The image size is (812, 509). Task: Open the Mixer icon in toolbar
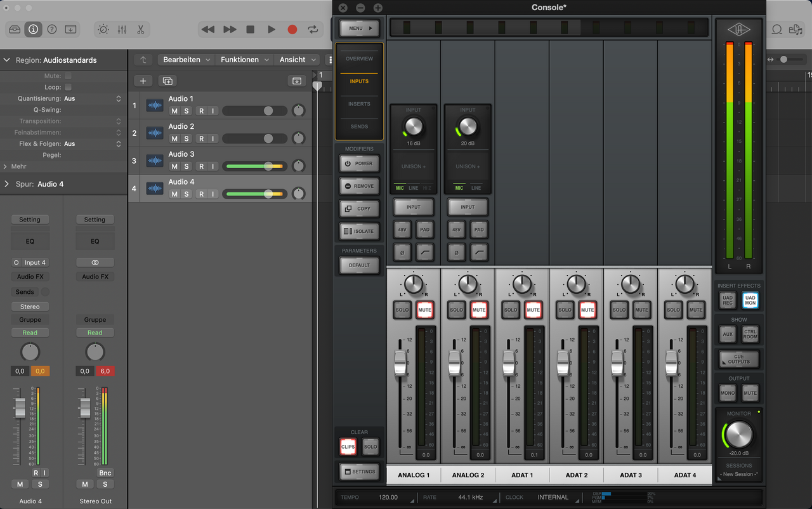(x=122, y=29)
